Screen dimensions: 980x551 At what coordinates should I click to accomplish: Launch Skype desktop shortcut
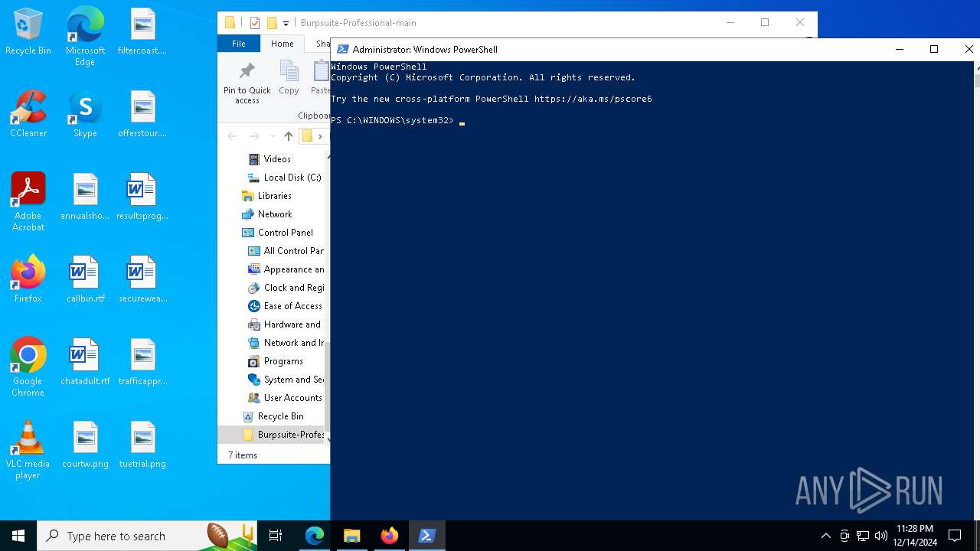point(85,115)
